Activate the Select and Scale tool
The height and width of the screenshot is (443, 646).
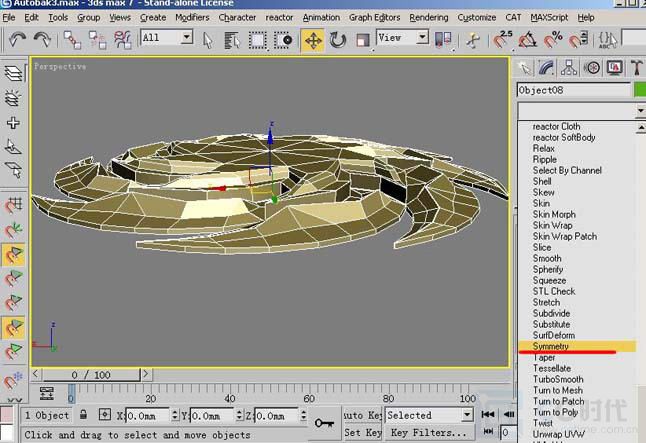[363, 40]
